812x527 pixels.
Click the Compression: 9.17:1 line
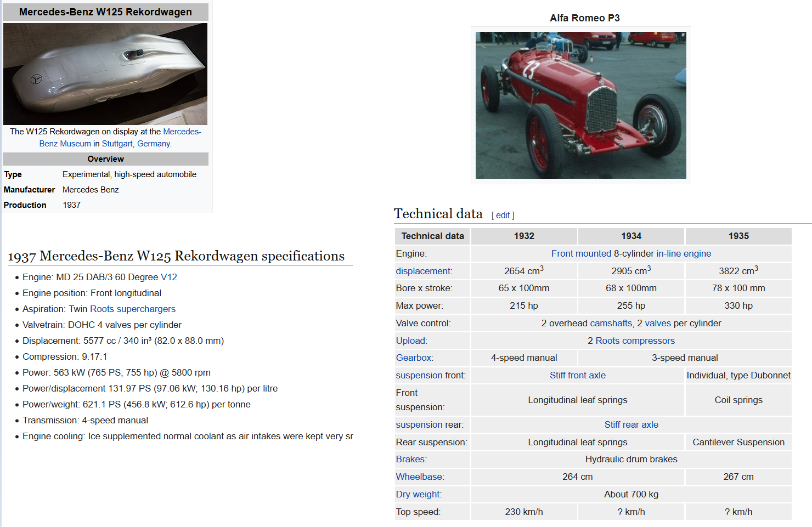point(65,357)
